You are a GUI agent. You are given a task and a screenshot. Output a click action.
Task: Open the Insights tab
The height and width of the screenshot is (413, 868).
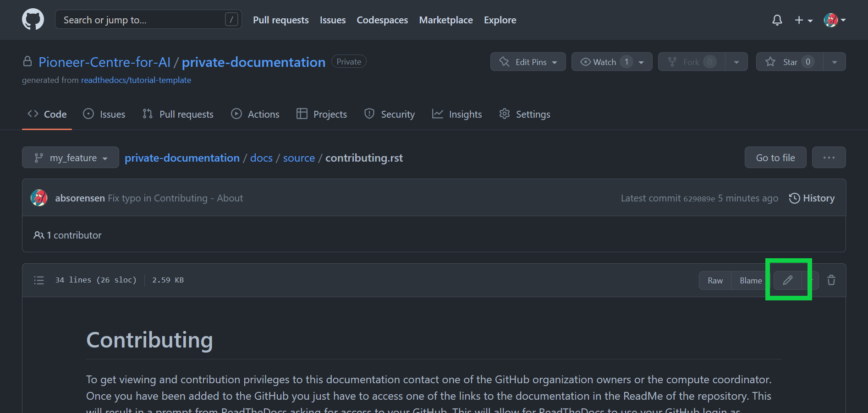pos(457,114)
